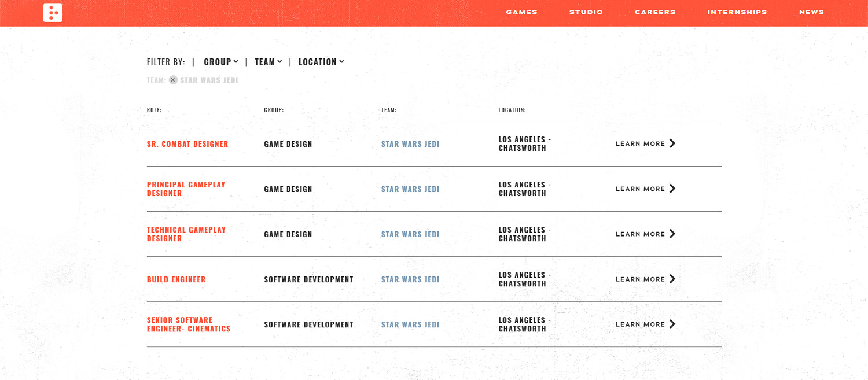Click arrow icon for Build Engineer row
Image resolution: width=868 pixels, height=380 pixels.
pos(672,279)
